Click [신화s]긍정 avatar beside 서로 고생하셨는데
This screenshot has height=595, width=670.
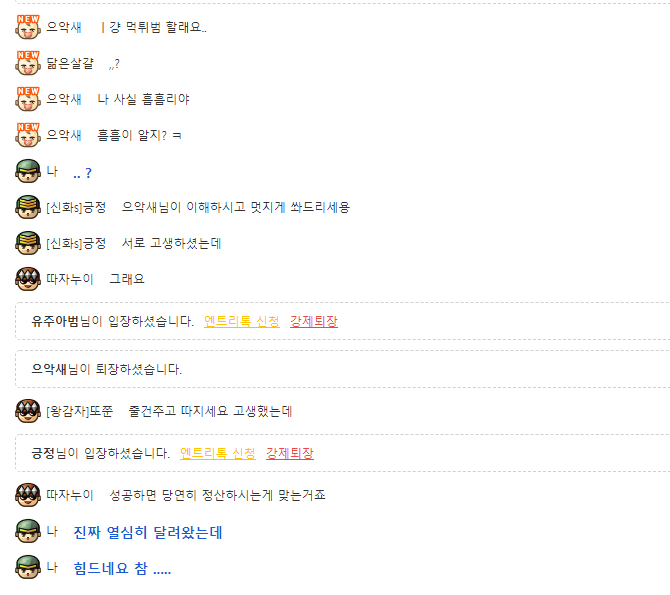[x=28, y=243]
